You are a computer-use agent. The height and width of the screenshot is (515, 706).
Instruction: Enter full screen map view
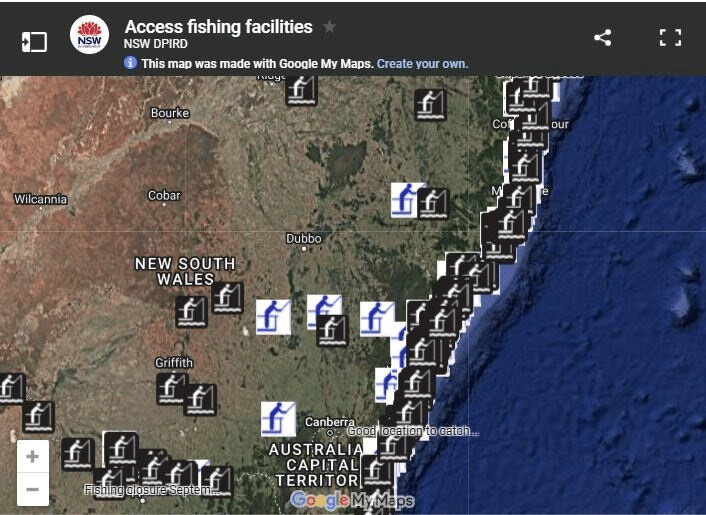669,38
